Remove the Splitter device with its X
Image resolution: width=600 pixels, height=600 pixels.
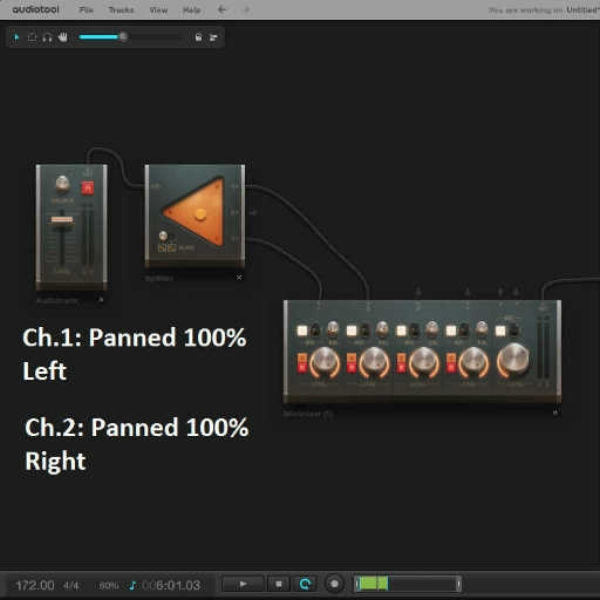click(x=239, y=277)
